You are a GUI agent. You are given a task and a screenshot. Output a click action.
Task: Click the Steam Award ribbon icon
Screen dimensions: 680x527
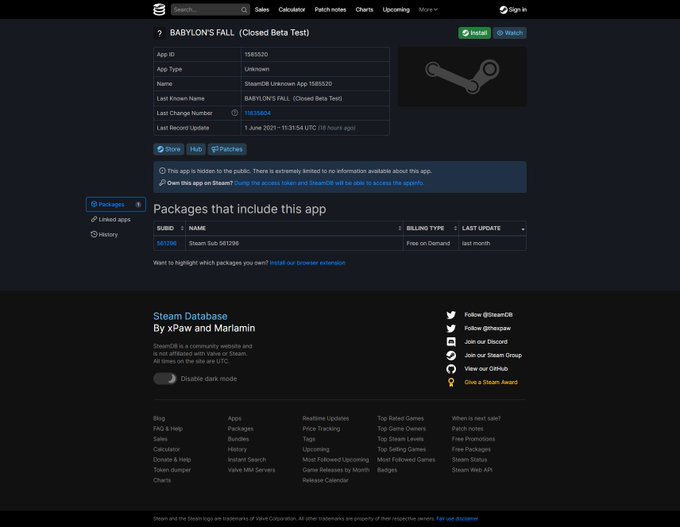pyautogui.click(x=451, y=382)
